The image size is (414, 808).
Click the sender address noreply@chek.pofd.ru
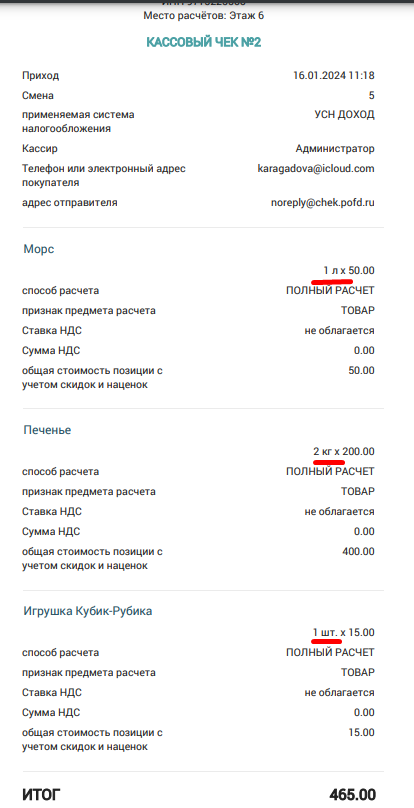point(323,203)
